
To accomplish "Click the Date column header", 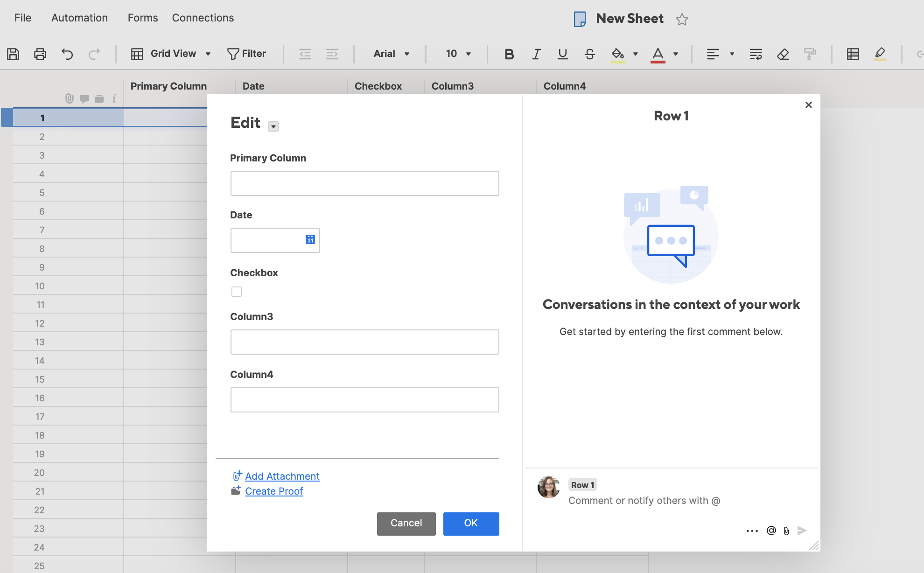I will coord(253,86).
